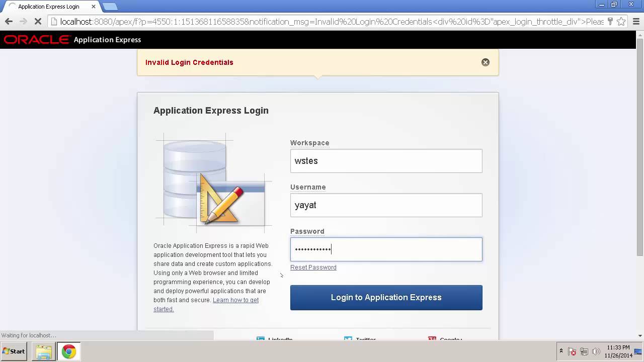Open the volume speaker icon
This screenshot has width=644, height=362.
pos(596,351)
